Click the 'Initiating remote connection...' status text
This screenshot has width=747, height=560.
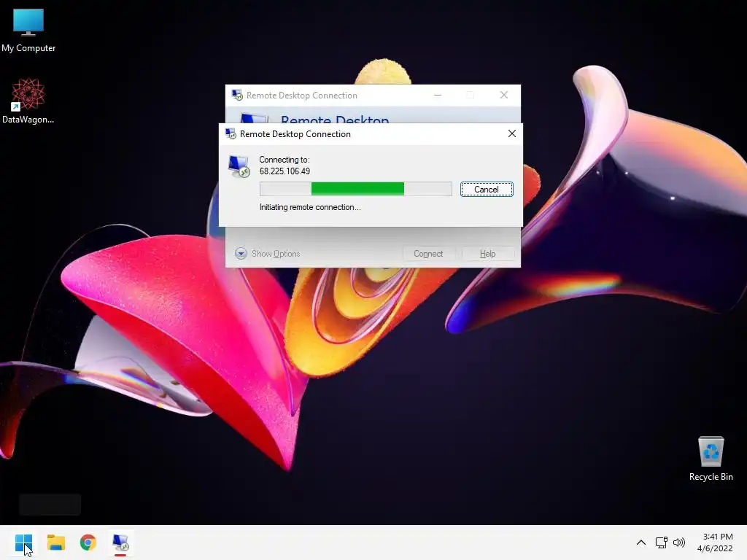click(x=309, y=207)
